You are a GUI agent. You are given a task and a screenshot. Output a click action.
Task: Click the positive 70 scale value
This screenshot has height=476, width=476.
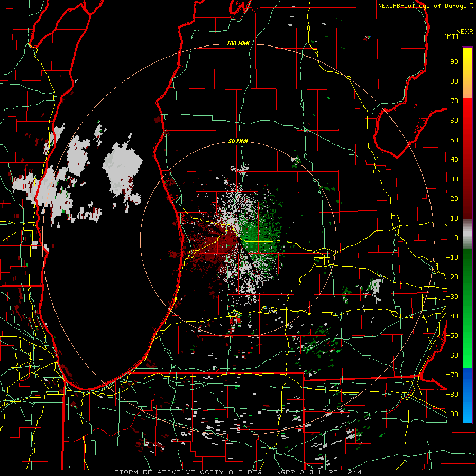click(454, 101)
